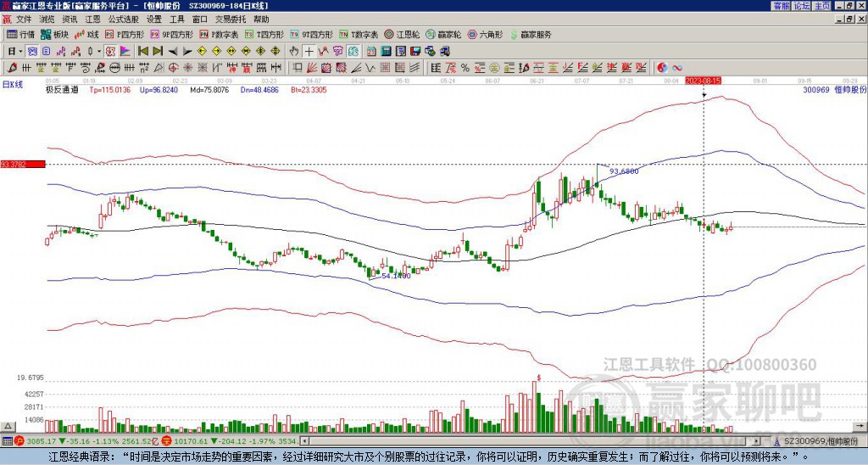Open the 资讯 menu
The image size is (868, 465).
pos(70,20)
